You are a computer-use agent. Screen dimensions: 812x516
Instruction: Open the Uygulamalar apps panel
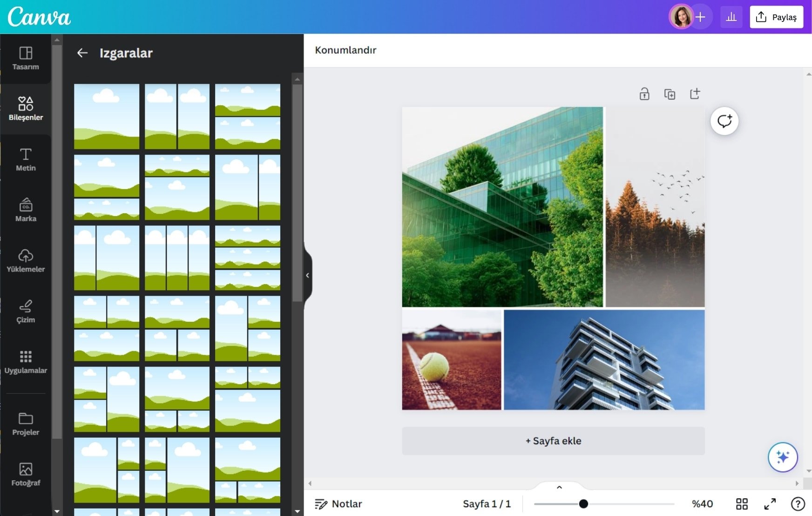click(x=26, y=363)
